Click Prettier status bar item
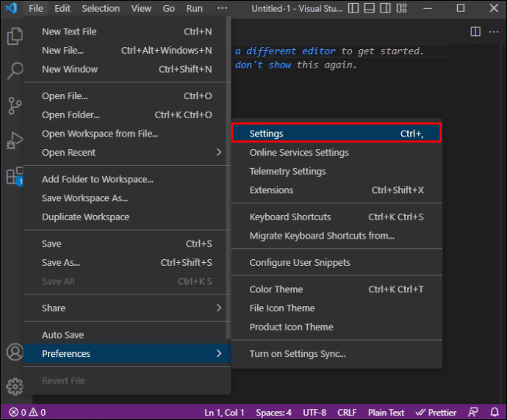 coord(436,412)
